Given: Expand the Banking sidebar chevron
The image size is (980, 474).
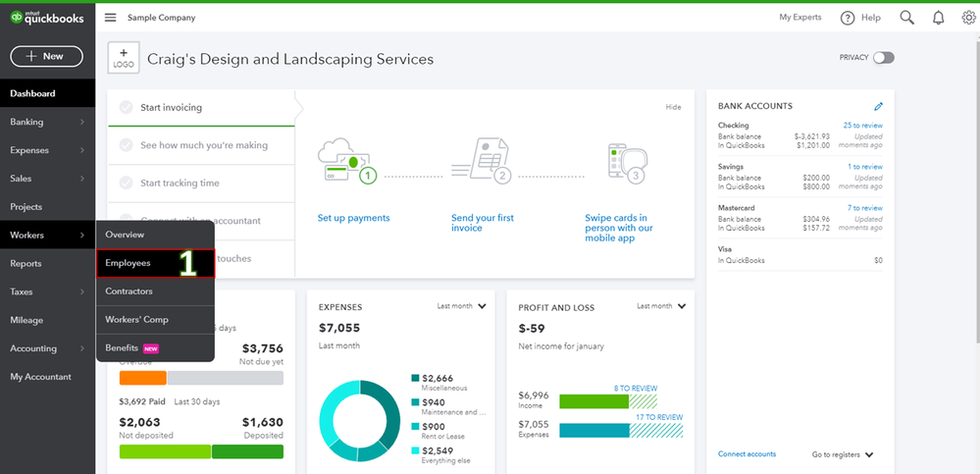Looking at the screenshot, I should [x=81, y=122].
